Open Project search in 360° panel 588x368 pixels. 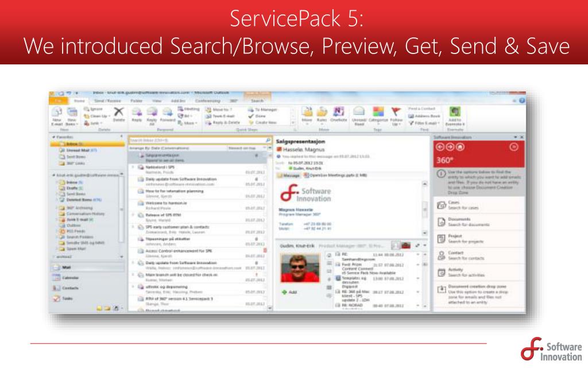coord(479,239)
